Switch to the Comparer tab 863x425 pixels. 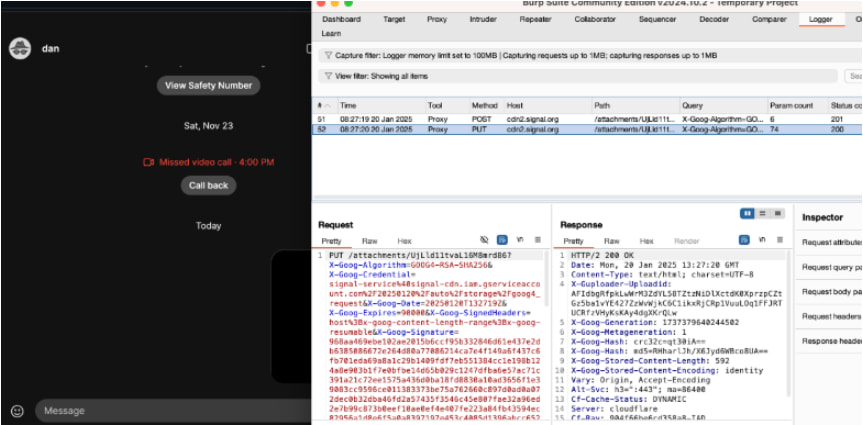769,19
